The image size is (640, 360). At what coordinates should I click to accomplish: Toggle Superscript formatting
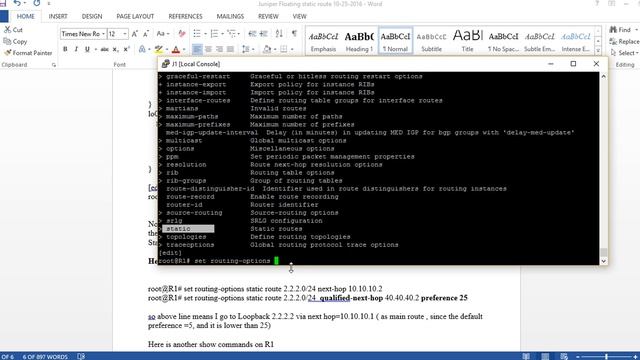tap(127, 49)
